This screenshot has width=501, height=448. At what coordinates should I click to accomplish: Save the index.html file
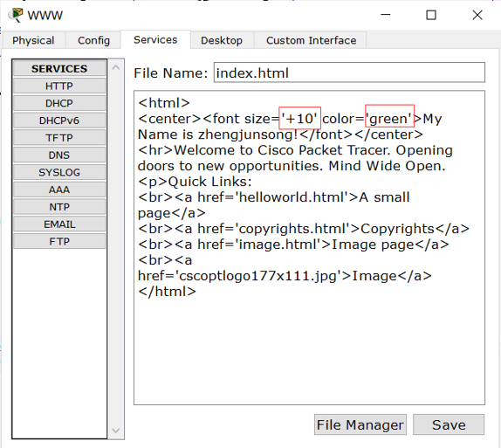pos(449,424)
